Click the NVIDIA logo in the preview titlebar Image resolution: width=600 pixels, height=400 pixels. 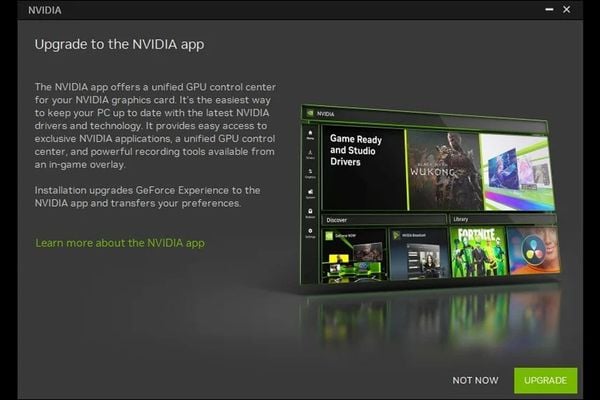point(310,113)
